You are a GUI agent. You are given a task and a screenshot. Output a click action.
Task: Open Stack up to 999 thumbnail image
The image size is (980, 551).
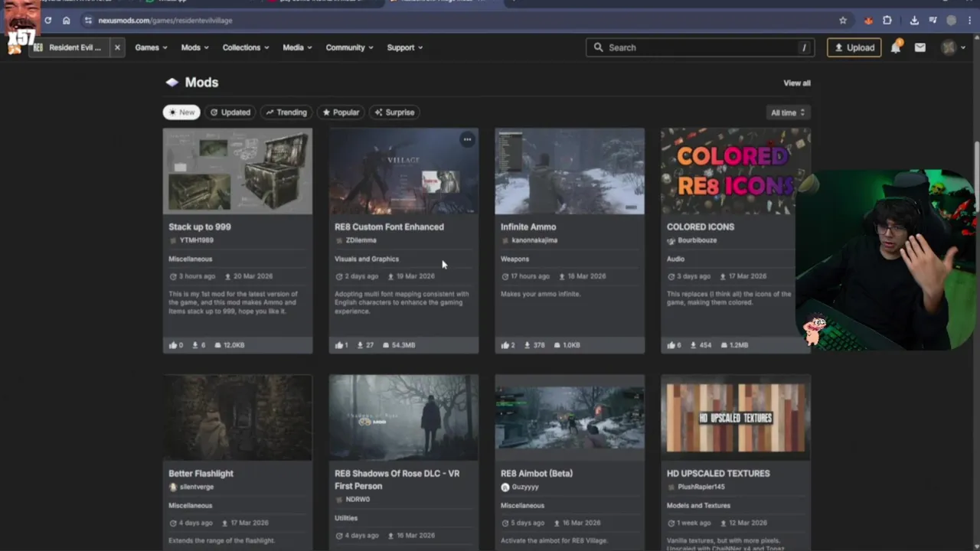237,171
